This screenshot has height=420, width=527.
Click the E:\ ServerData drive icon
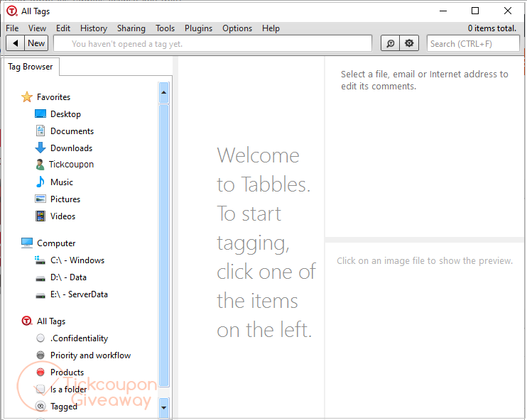[x=40, y=295]
